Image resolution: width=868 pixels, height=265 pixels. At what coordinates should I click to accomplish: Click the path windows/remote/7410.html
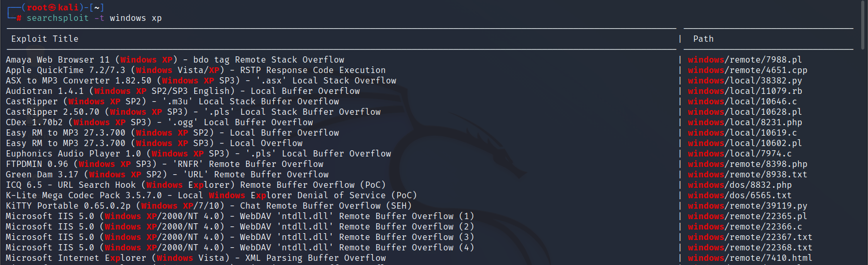click(x=750, y=258)
